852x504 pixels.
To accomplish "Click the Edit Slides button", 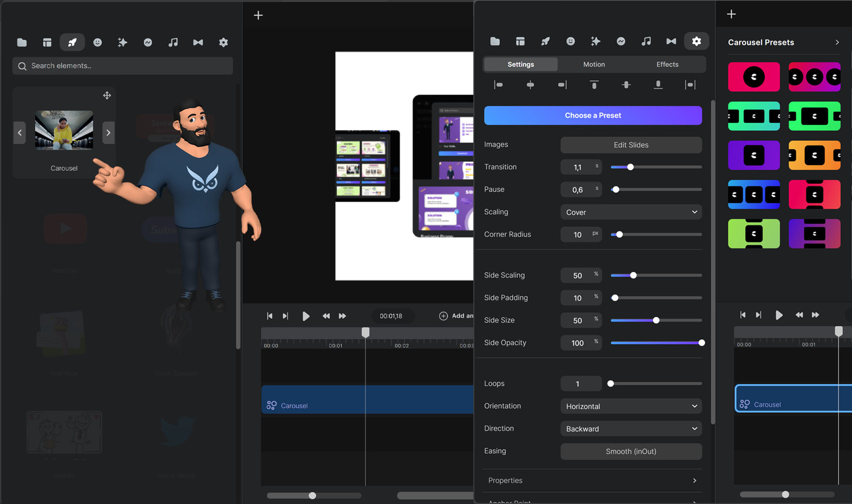I will (630, 145).
